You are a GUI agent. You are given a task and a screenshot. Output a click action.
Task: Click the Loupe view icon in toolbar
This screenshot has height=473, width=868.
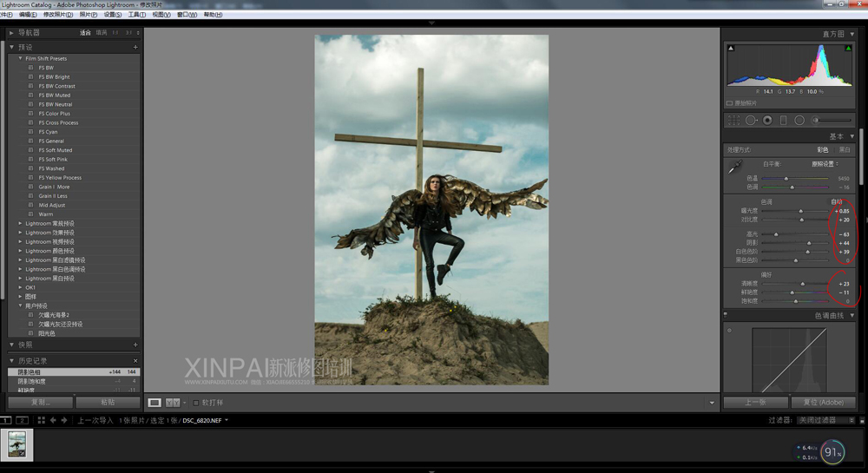click(x=155, y=403)
